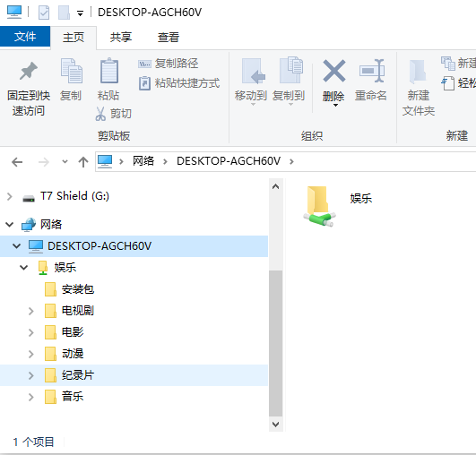
Task: Expand the 音乐 folder
Action: coord(30,398)
